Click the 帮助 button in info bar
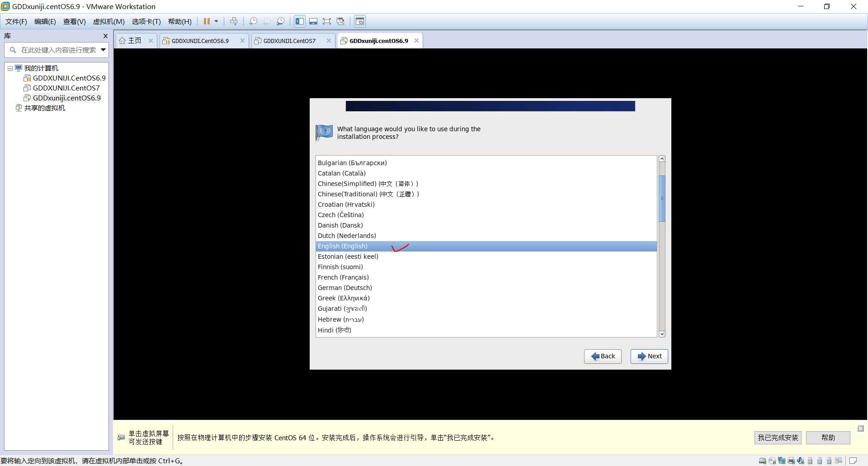 (x=828, y=437)
